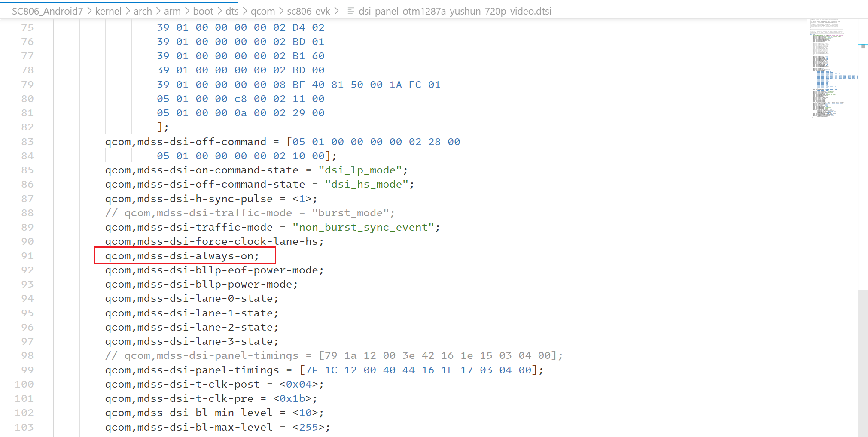The width and height of the screenshot is (868, 437).
Task: Click the c8 byte on line 80
Action: (x=241, y=99)
